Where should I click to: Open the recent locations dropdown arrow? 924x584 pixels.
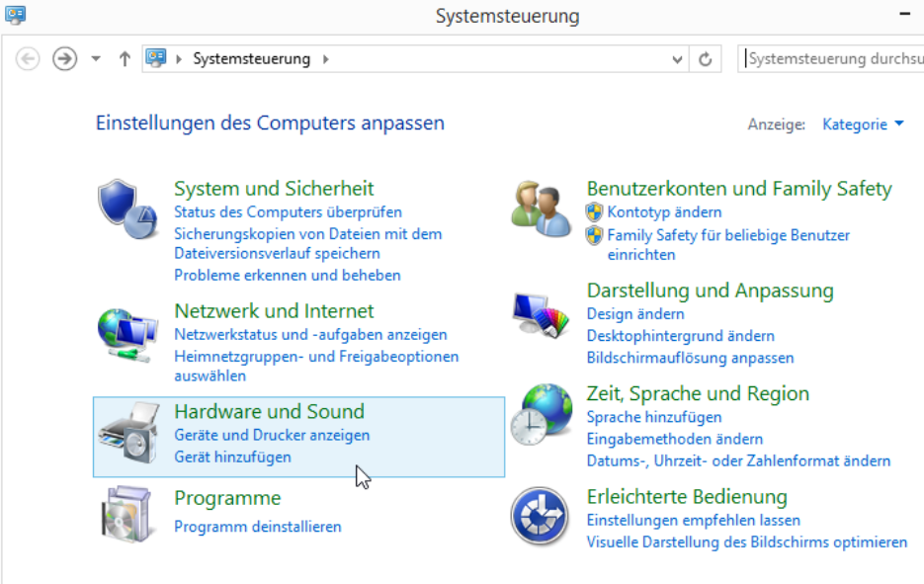pyautogui.click(x=96, y=59)
